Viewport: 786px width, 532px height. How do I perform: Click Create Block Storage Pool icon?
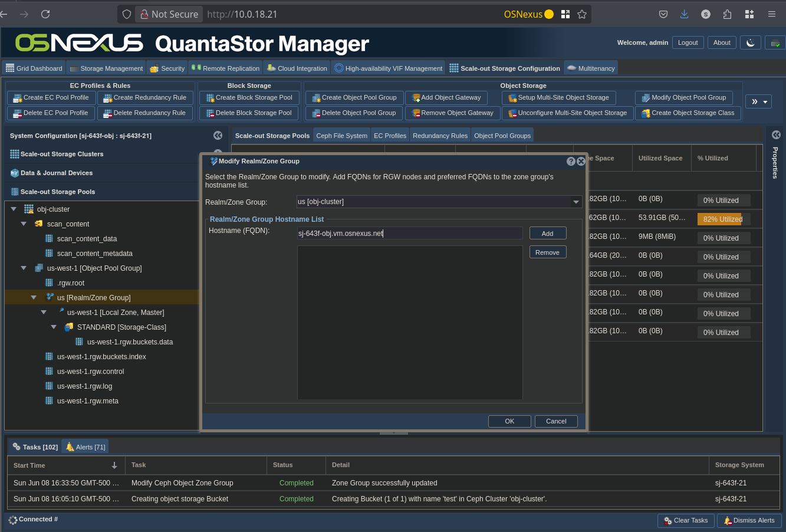pos(248,98)
